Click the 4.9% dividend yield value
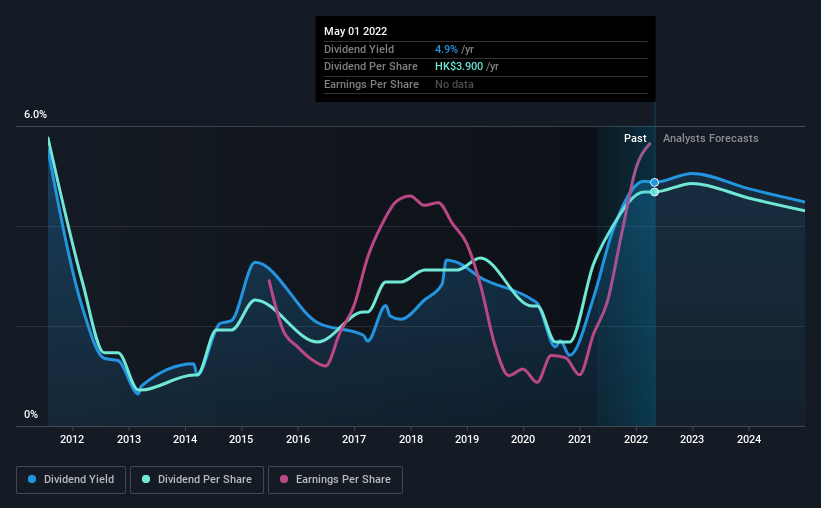Viewport: 821px width, 508px height. tap(446, 49)
